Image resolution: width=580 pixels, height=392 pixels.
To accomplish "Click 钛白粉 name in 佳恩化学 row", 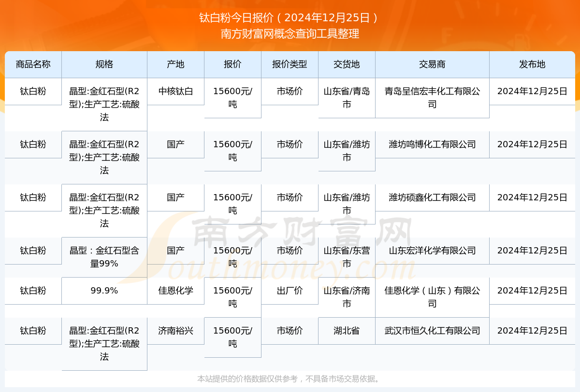I will click(x=33, y=291).
